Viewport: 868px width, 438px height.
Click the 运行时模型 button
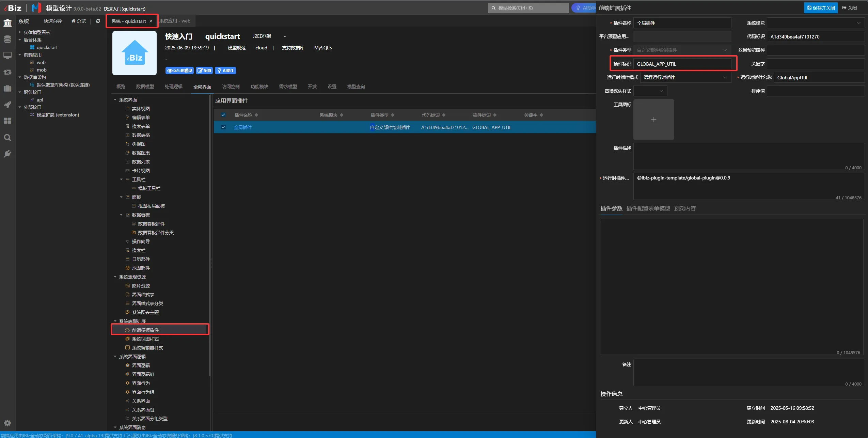tap(179, 71)
